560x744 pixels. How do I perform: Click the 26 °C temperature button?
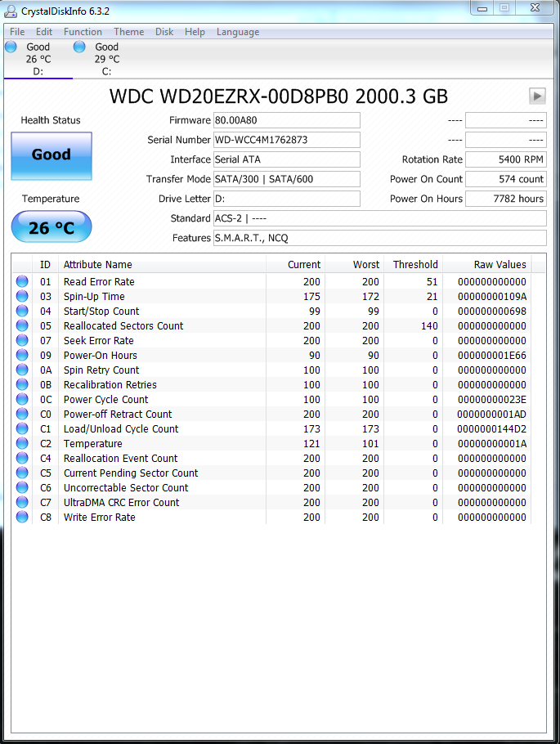(52, 226)
